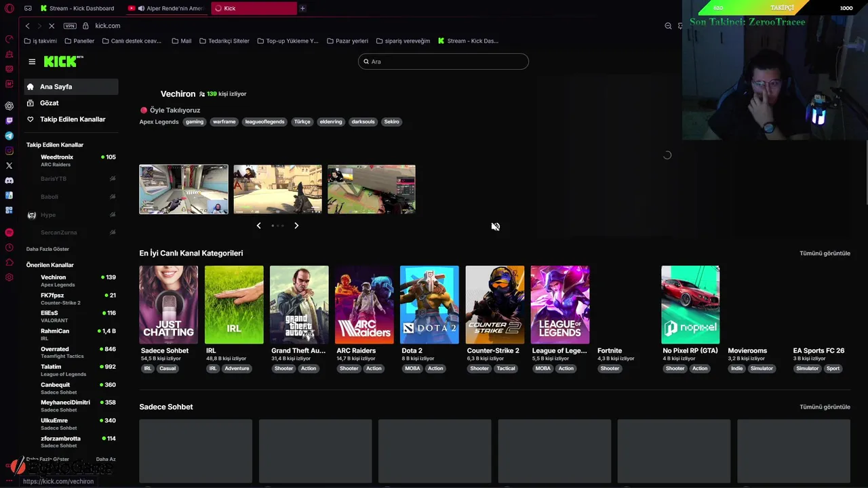Show next featured stream carousel arrow
This screenshot has width=868, height=488.
click(x=296, y=226)
